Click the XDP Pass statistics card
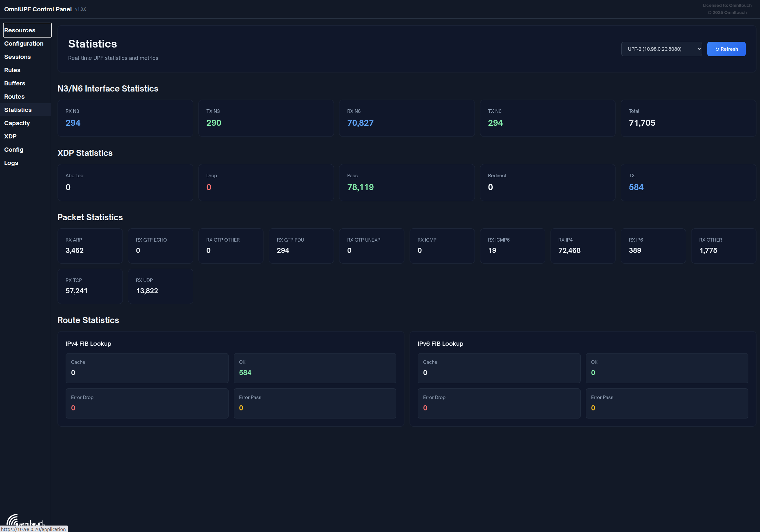Viewport: 760px width, 532px height. pyautogui.click(x=406, y=182)
